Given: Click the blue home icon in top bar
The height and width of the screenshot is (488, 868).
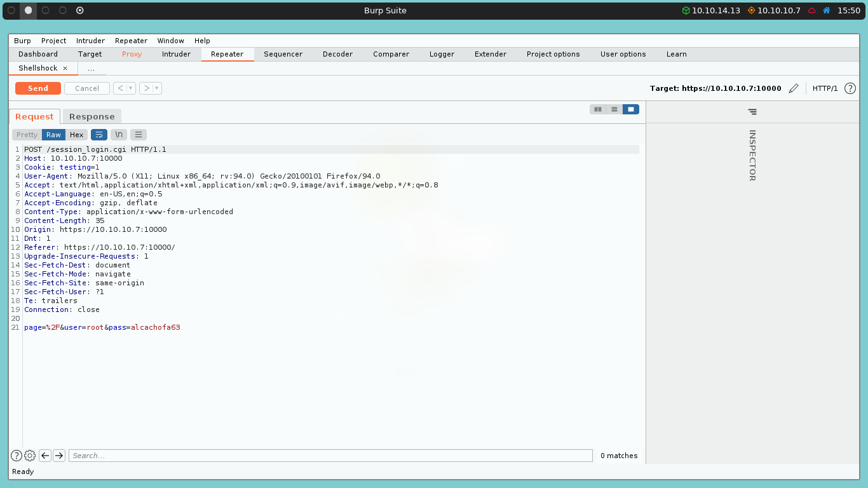Looking at the screenshot, I should (x=827, y=10).
